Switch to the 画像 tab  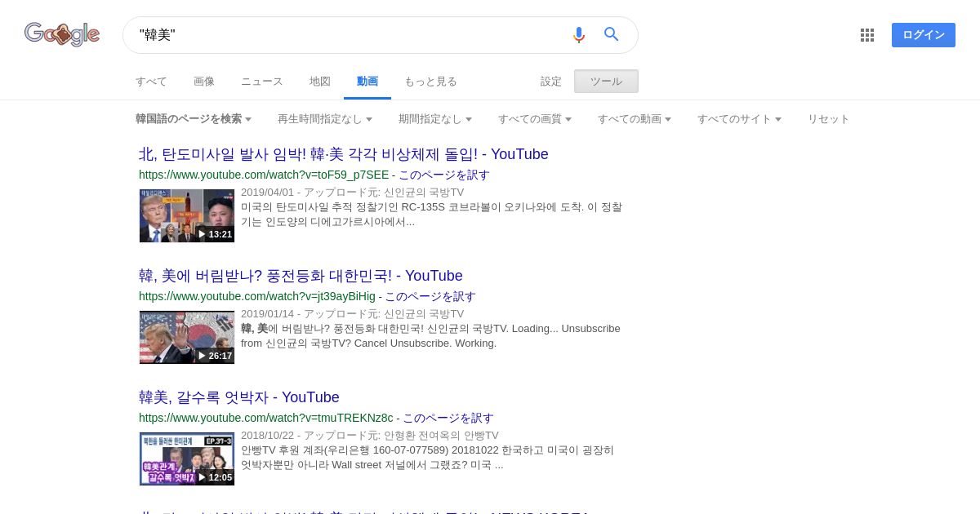[204, 82]
